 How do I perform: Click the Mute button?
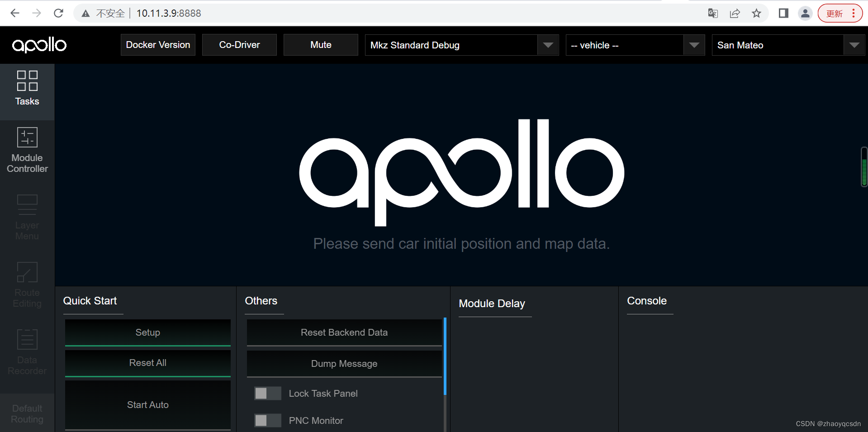(x=321, y=45)
